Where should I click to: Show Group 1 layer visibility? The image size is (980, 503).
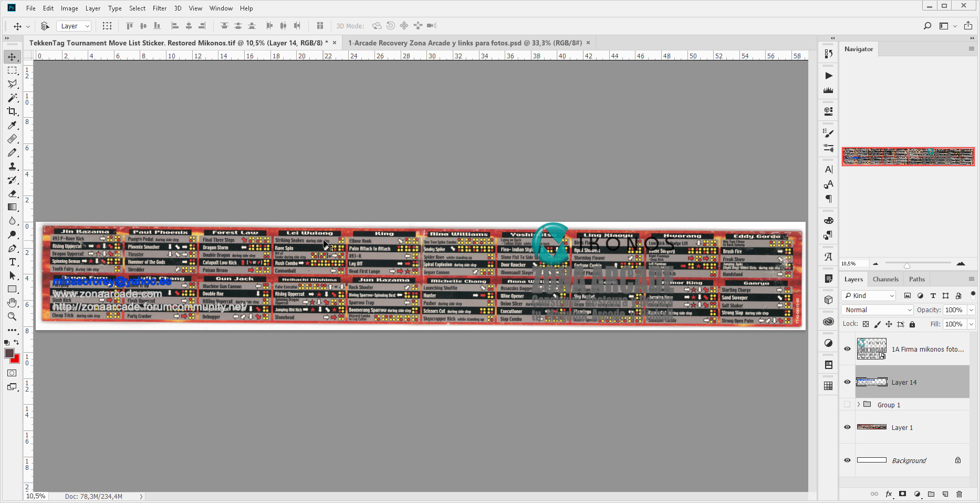coord(847,405)
